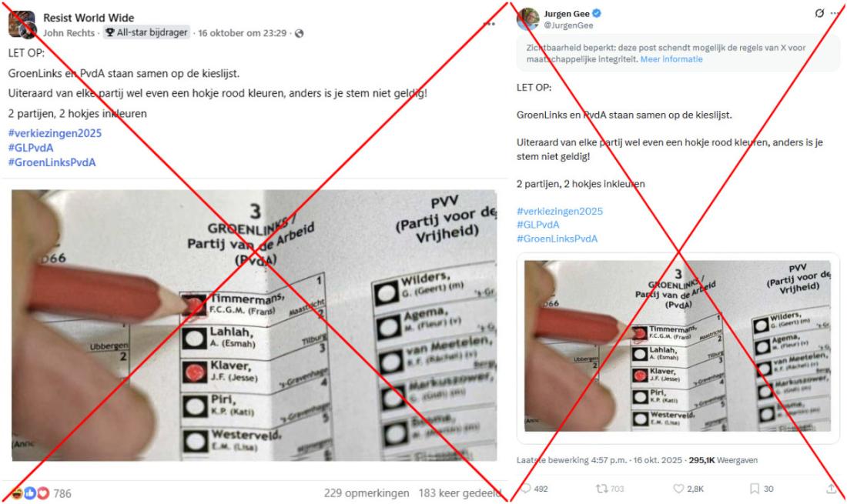Open Jurgen Gee's profile avatar
This screenshot has height=504, width=847.
[x=527, y=19]
